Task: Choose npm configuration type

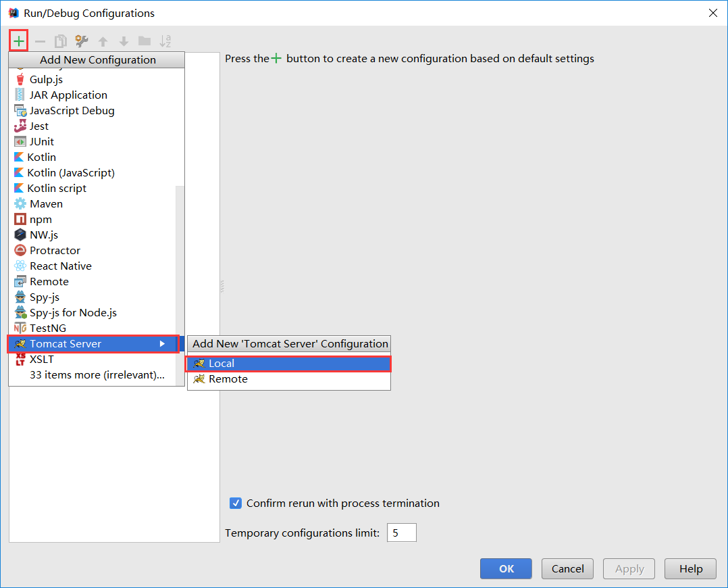Action: 92,220
